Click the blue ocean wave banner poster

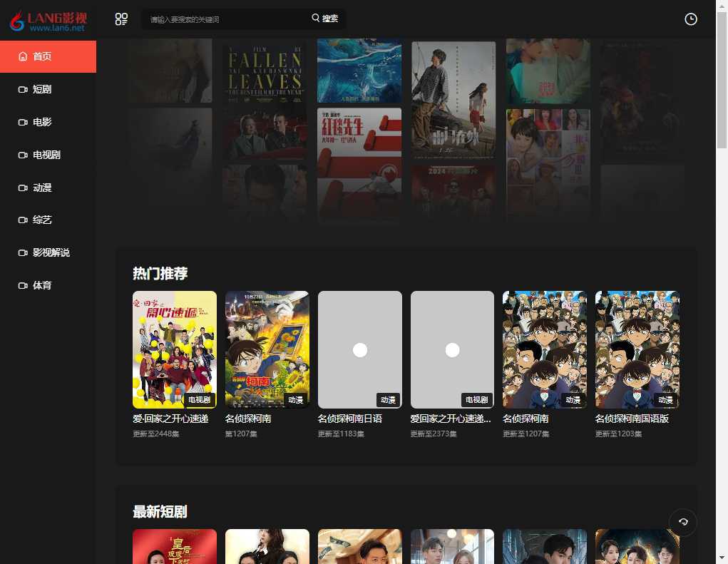359,71
